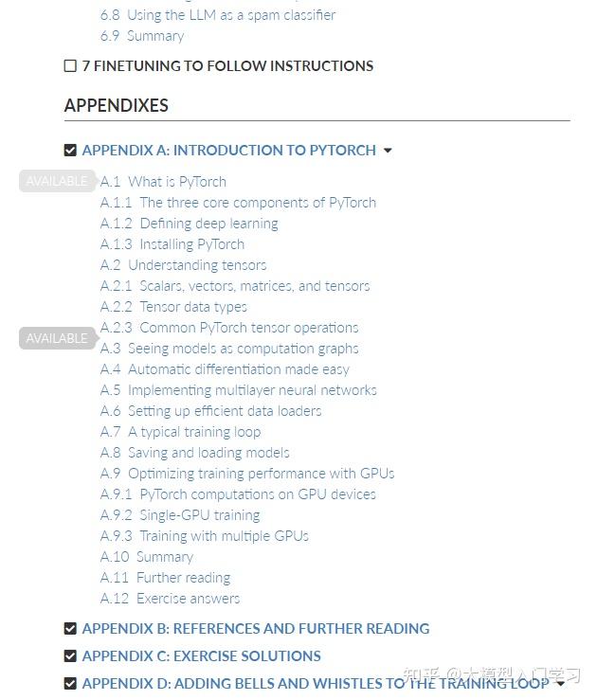597x700 pixels.
Task: Open A.12 Exercise answers
Action: [170, 599]
